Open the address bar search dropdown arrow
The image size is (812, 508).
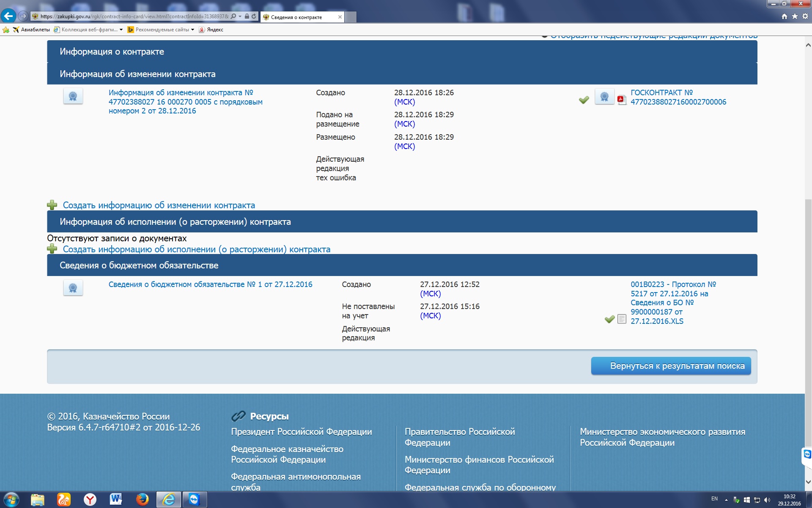pos(240,17)
